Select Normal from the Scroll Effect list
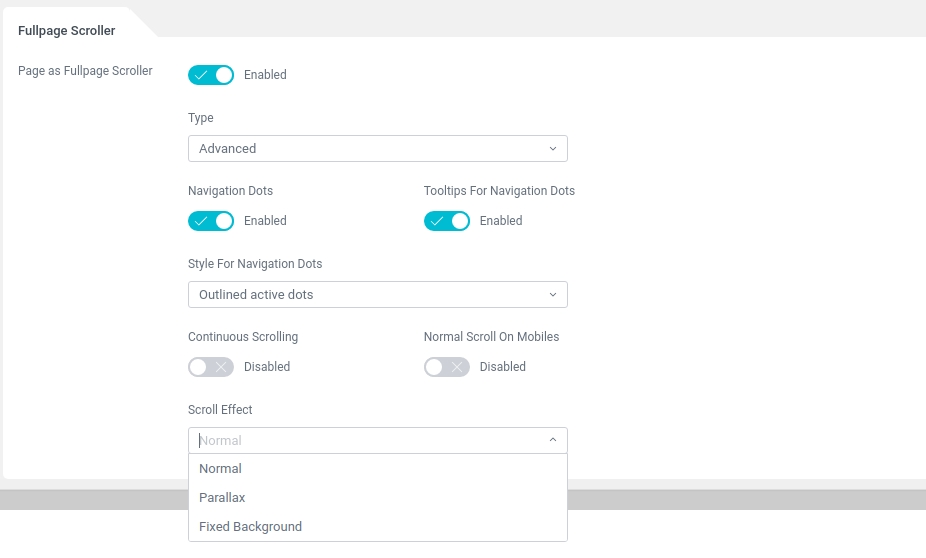926x558 pixels. (221, 469)
